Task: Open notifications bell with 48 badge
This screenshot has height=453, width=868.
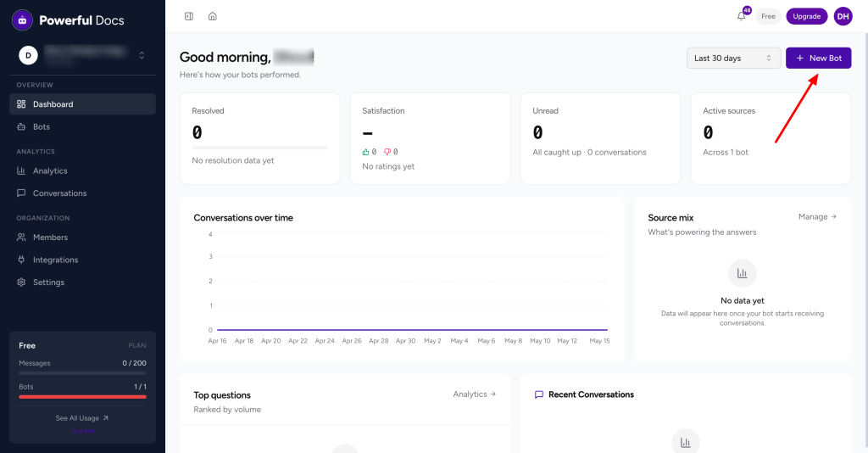Action: point(742,16)
